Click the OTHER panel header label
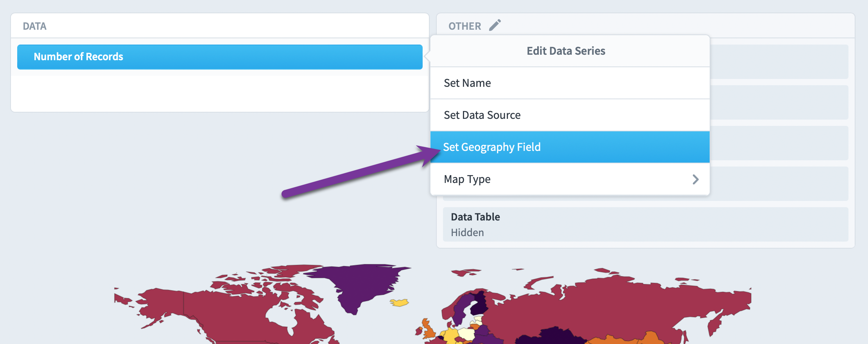Viewport: 868px width, 344px height. click(x=464, y=26)
